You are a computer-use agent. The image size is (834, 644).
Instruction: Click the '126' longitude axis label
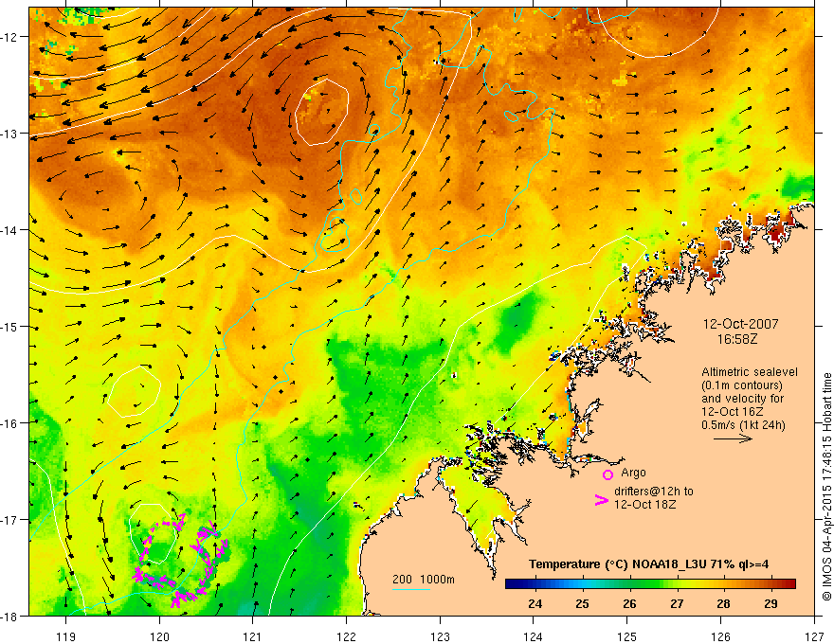(720, 636)
